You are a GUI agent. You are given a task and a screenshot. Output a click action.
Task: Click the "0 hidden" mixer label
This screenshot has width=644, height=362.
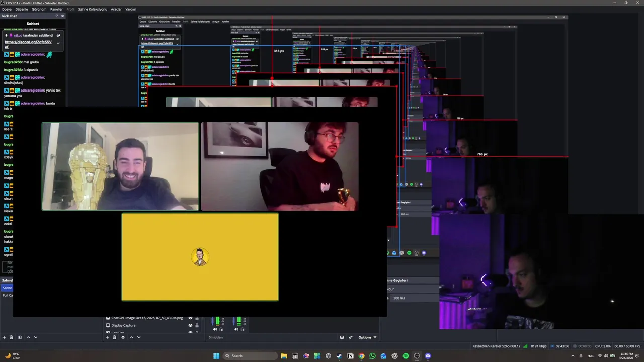pyautogui.click(x=216, y=337)
